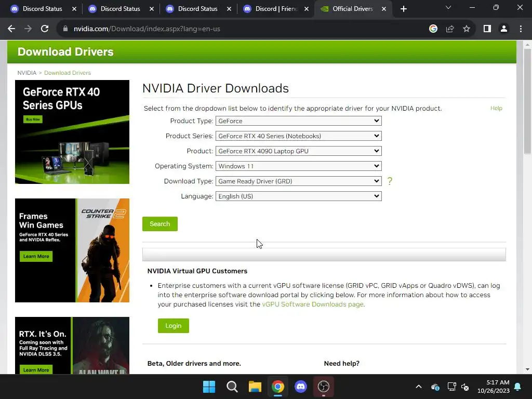Open the Chrome profile menu
The height and width of the screenshot is (399, 532).
504,29
